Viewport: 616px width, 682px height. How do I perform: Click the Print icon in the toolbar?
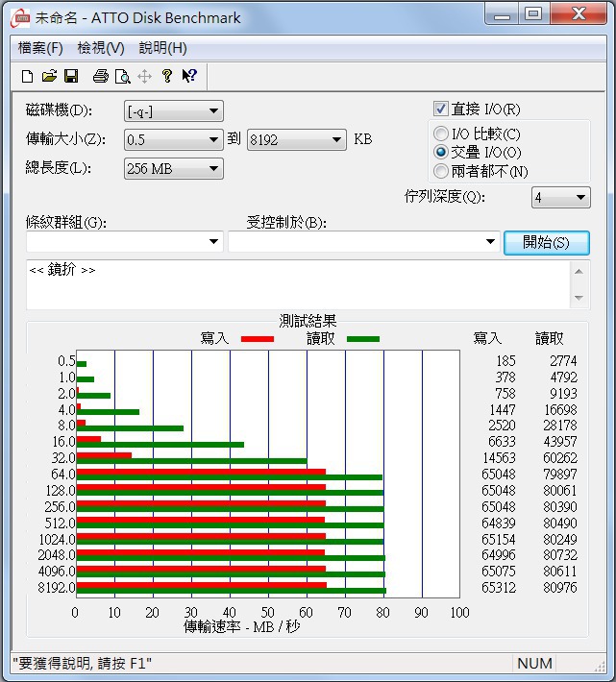(101, 76)
